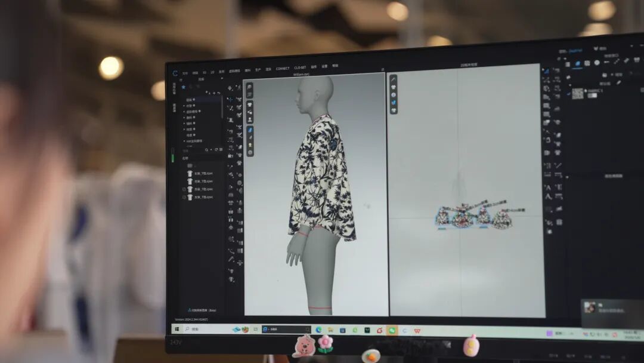Open the 3D menu in menu bar
This screenshot has width=644, height=363.
(204, 72)
